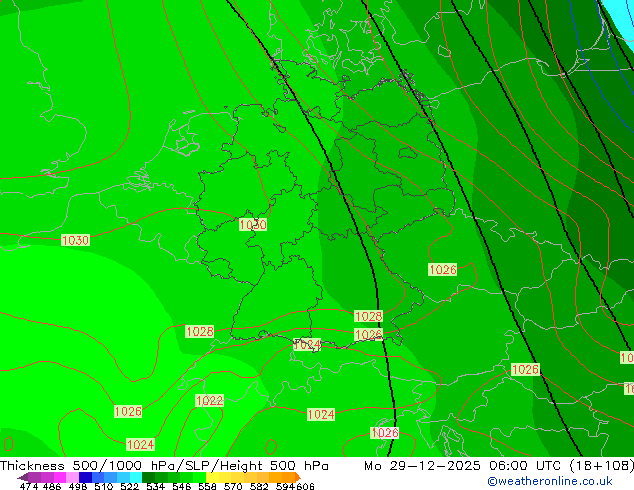Click the leftmost 1030 isobar label
The height and width of the screenshot is (490, 634).
point(75,240)
